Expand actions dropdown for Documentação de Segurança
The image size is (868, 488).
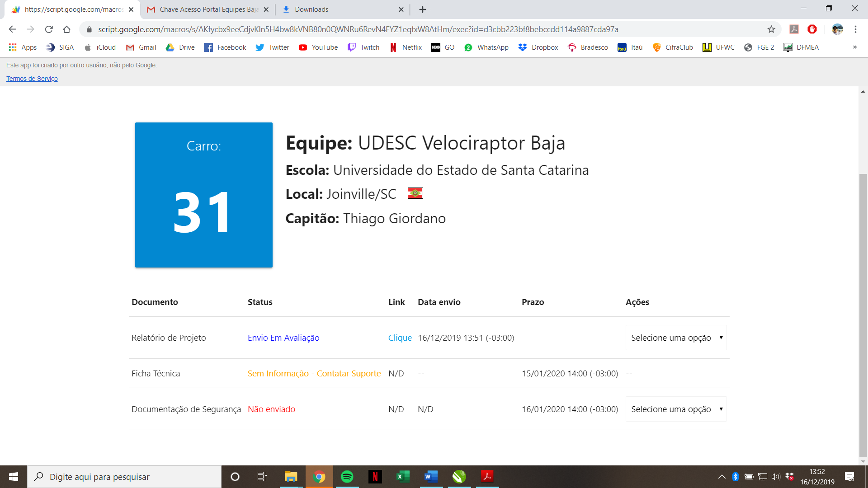(676, 409)
